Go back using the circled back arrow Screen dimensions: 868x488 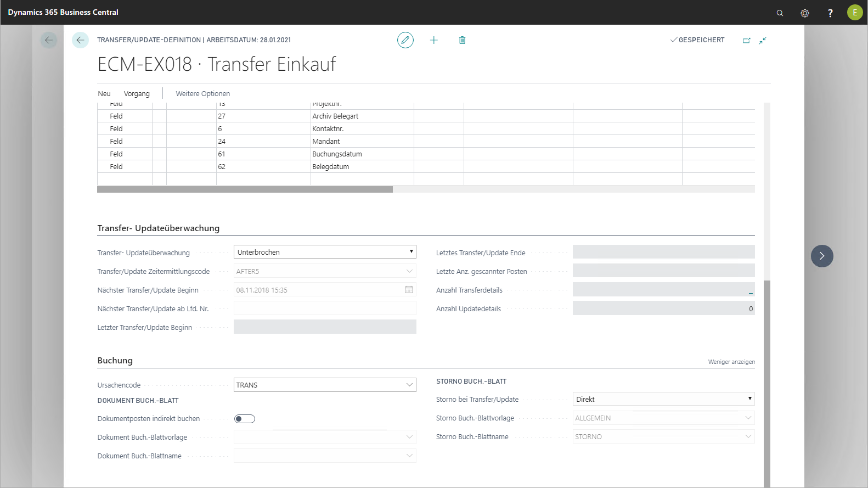[x=80, y=40]
